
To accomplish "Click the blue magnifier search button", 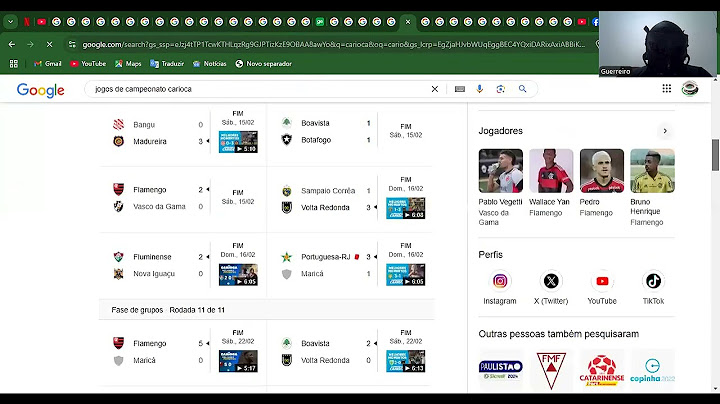I will (x=522, y=89).
